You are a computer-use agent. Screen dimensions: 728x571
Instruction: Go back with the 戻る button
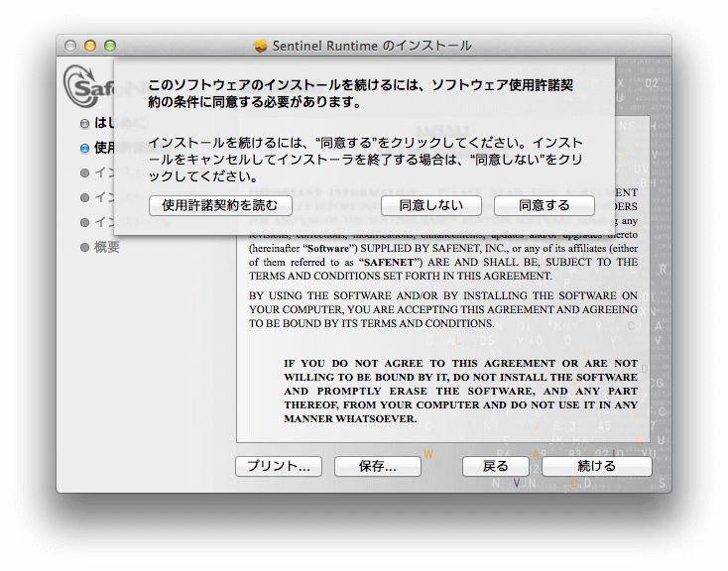[x=495, y=466]
